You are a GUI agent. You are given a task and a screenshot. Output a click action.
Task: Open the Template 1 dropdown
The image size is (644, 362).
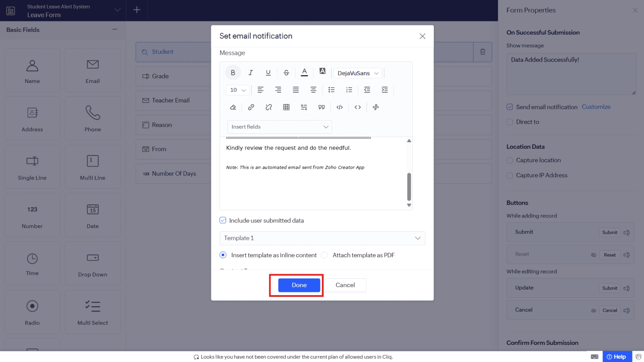click(x=322, y=238)
